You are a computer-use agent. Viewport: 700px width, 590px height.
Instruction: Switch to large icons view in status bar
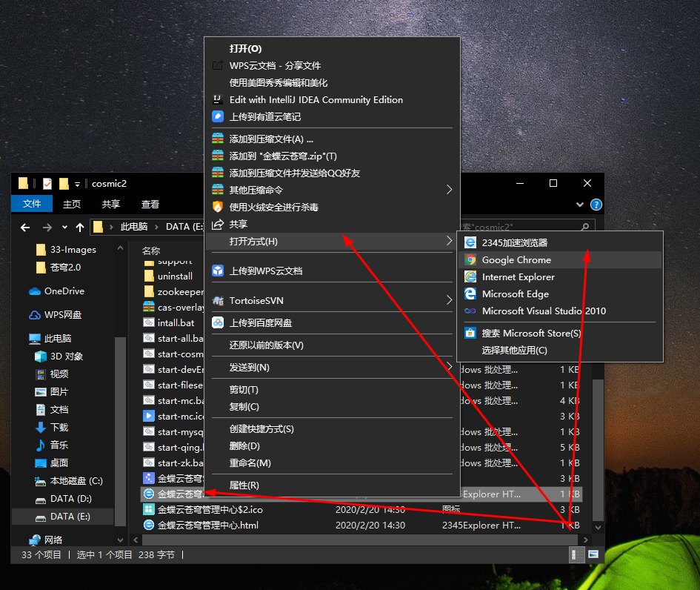pos(593,554)
